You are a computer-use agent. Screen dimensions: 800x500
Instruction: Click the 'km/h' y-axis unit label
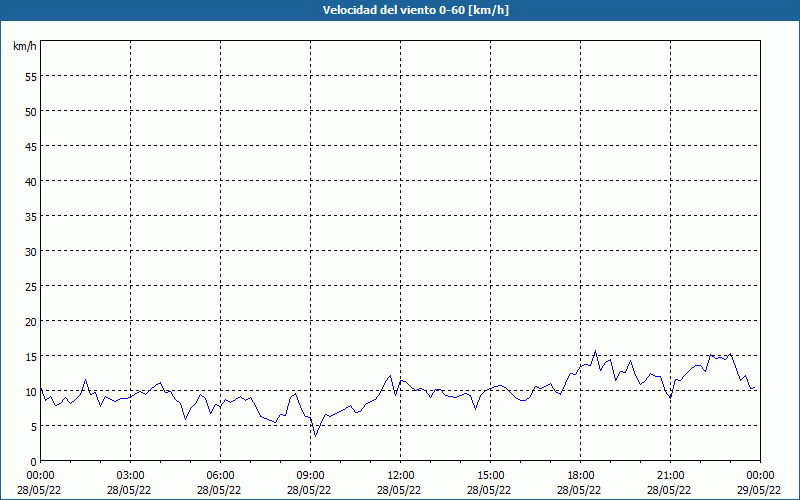(x=24, y=46)
